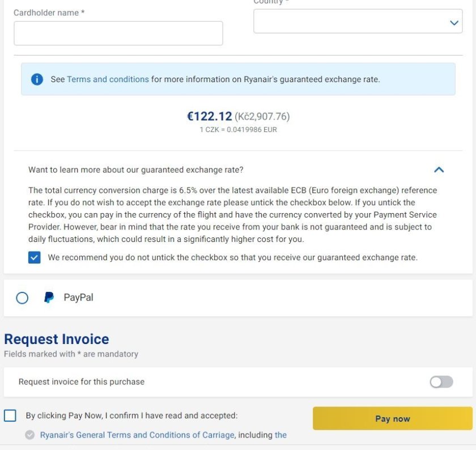Click the Kč2,907.76 converted amount
This screenshot has height=450, width=476.
[x=262, y=116]
